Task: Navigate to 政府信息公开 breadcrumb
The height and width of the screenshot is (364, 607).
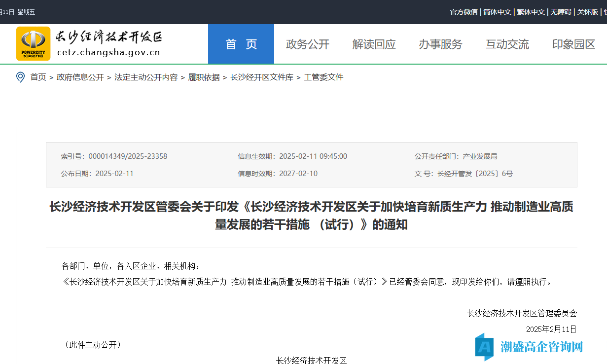Action: [80, 77]
